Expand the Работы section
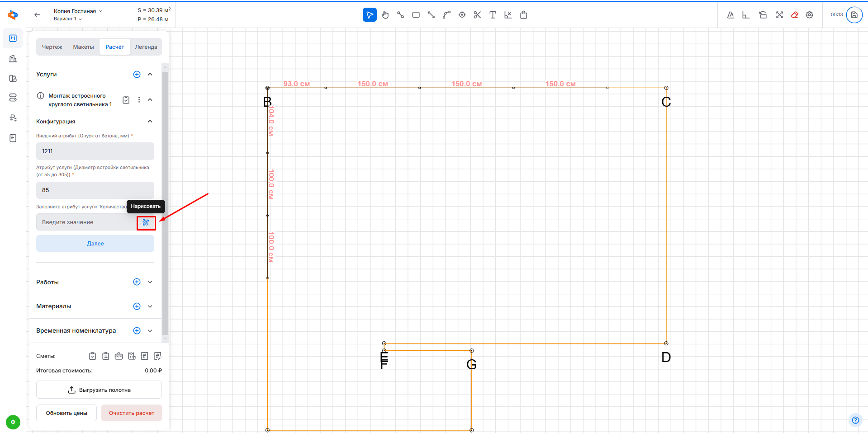Image resolution: width=868 pixels, height=433 pixels. pyautogui.click(x=150, y=282)
